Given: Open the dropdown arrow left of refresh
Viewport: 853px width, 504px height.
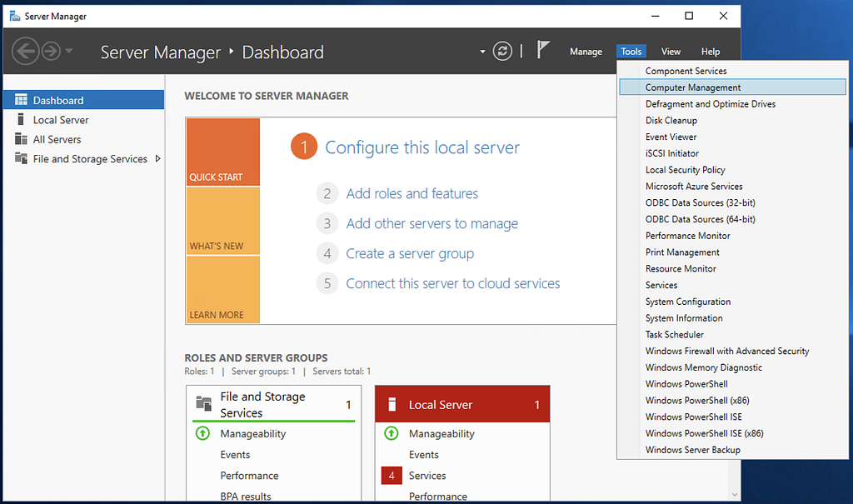Looking at the screenshot, I should 482,52.
